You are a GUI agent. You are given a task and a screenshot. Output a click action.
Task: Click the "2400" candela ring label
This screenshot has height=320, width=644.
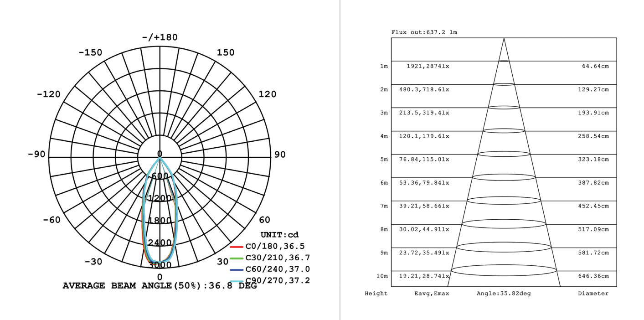(x=160, y=243)
